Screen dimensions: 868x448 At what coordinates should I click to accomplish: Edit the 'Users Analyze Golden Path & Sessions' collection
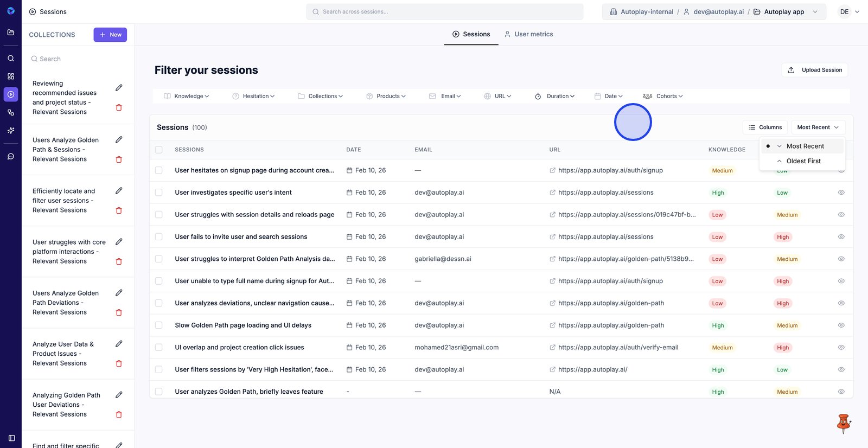(x=119, y=140)
